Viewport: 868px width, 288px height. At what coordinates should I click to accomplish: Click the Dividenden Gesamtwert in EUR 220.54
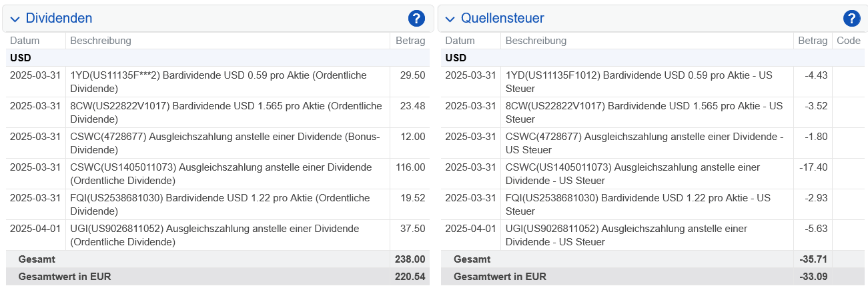click(411, 277)
